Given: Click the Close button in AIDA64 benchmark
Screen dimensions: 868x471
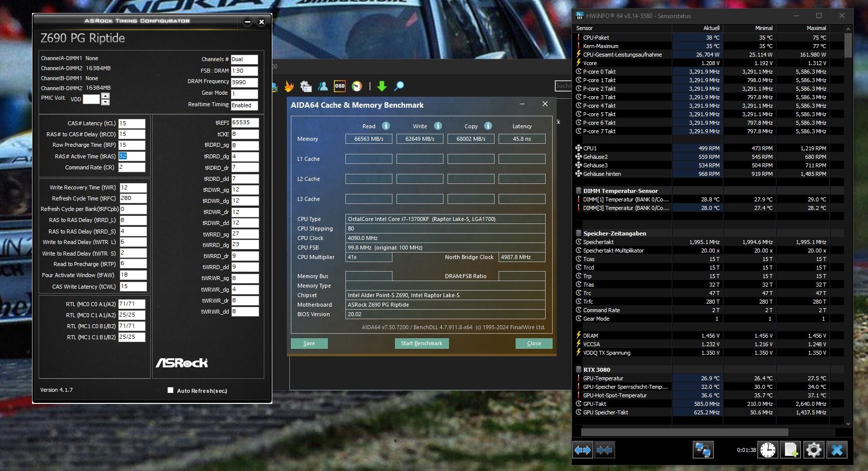Looking at the screenshot, I should (x=534, y=343).
